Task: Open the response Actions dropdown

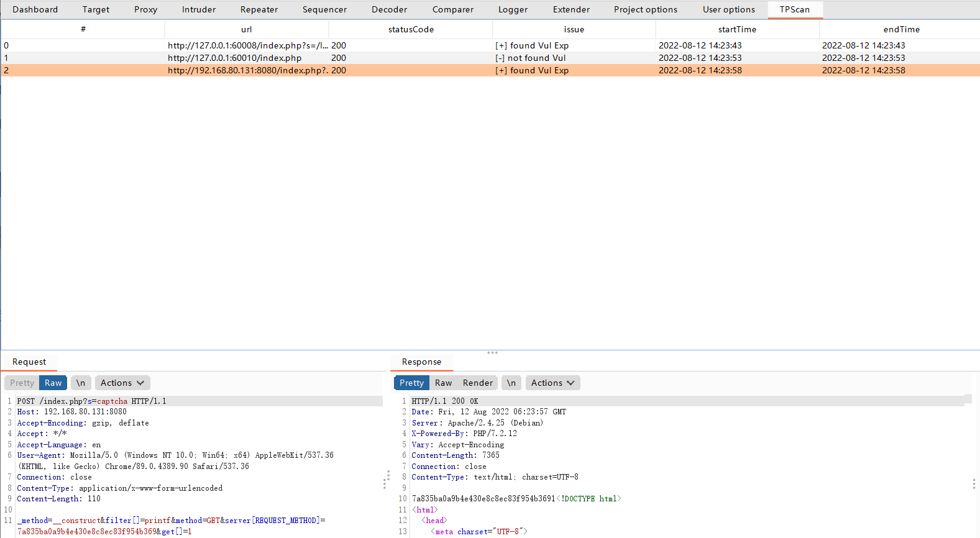Action: [x=553, y=383]
